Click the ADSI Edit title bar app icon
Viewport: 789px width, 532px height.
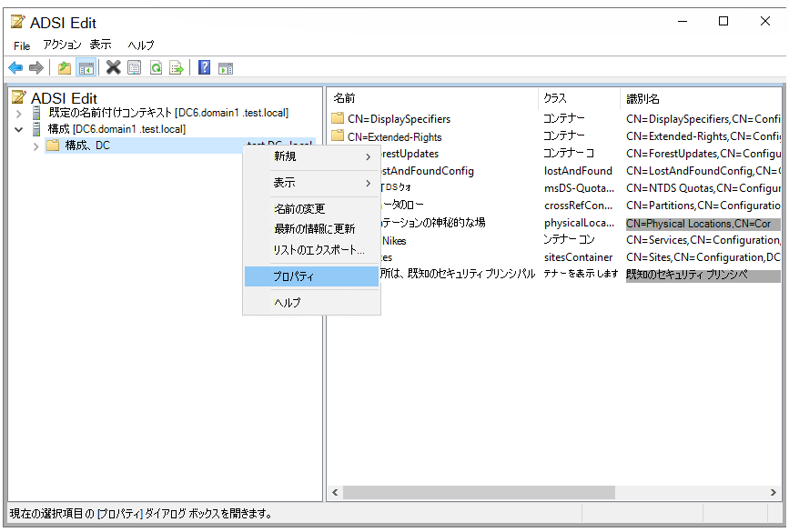pyautogui.click(x=17, y=22)
